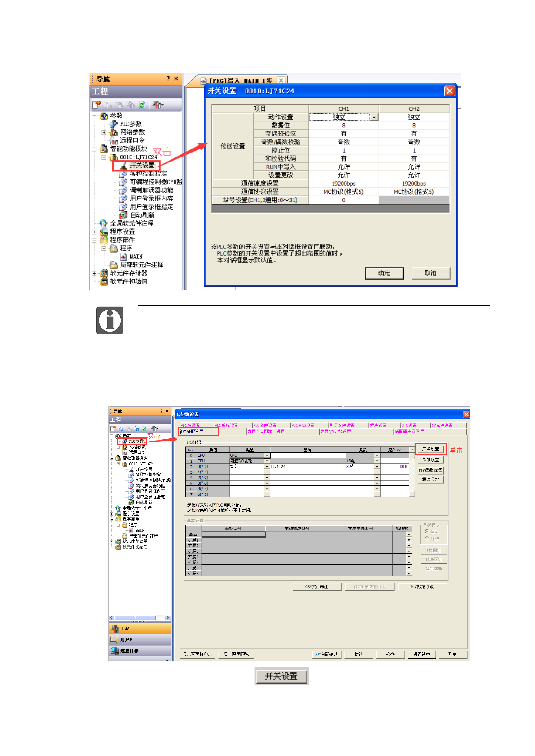Click the 网络参数 icon in upper navigation tree
This screenshot has height=756, width=535.
[x=114, y=132]
